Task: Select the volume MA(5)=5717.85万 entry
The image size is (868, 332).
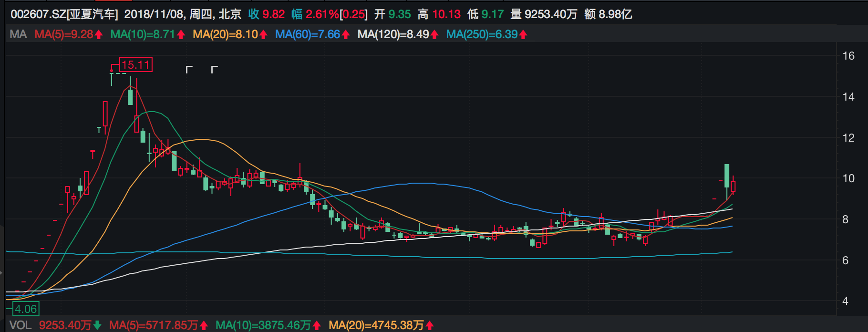Action: pyautogui.click(x=154, y=325)
